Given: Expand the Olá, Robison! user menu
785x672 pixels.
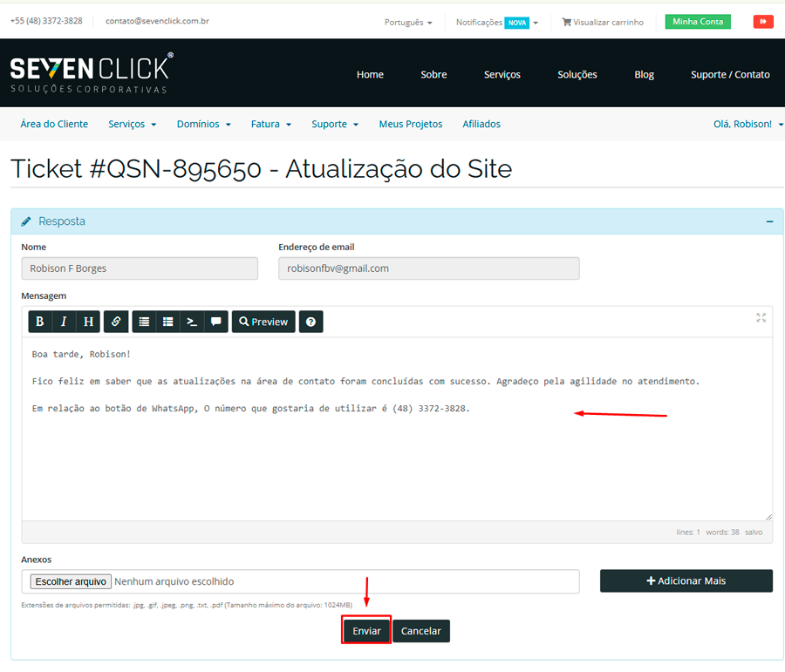Looking at the screenshot, I should pos(747,124).
